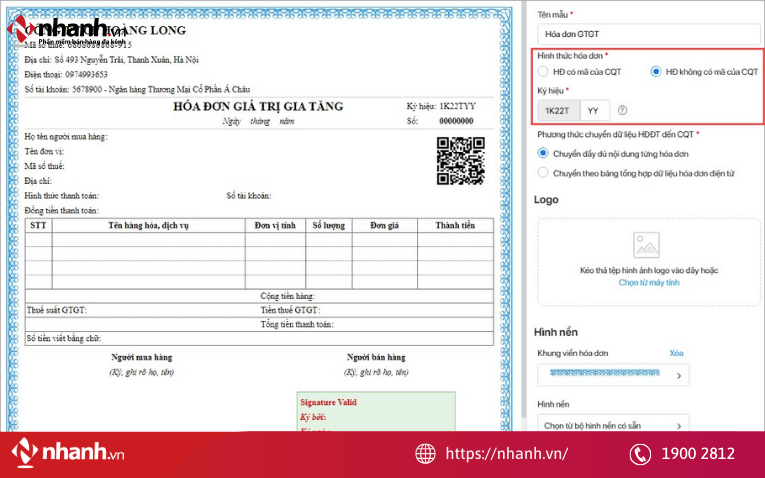The width and height of the screenshot is (765, 478).
Task: Click Tổng tiền thanh toán row
Action: (x=259, y=324)
